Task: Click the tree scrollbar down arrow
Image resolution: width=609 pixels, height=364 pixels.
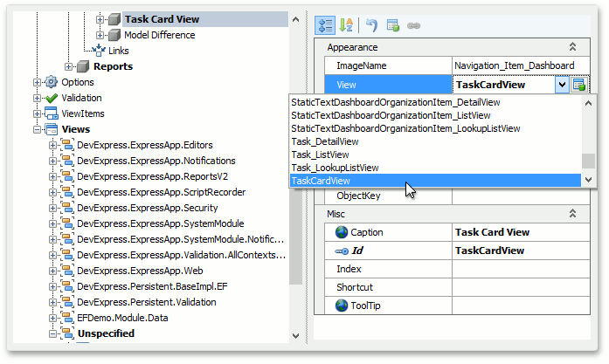Action: 295,336
